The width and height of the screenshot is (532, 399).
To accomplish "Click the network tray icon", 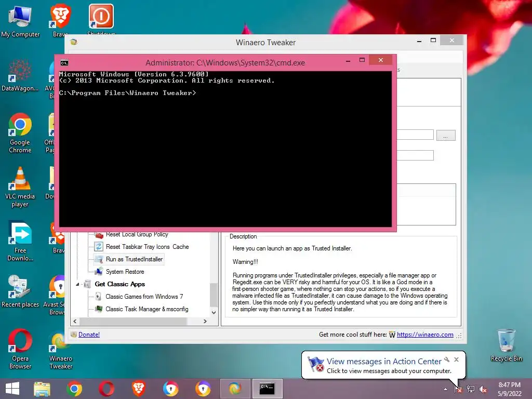I will click(x=471, y=389).
